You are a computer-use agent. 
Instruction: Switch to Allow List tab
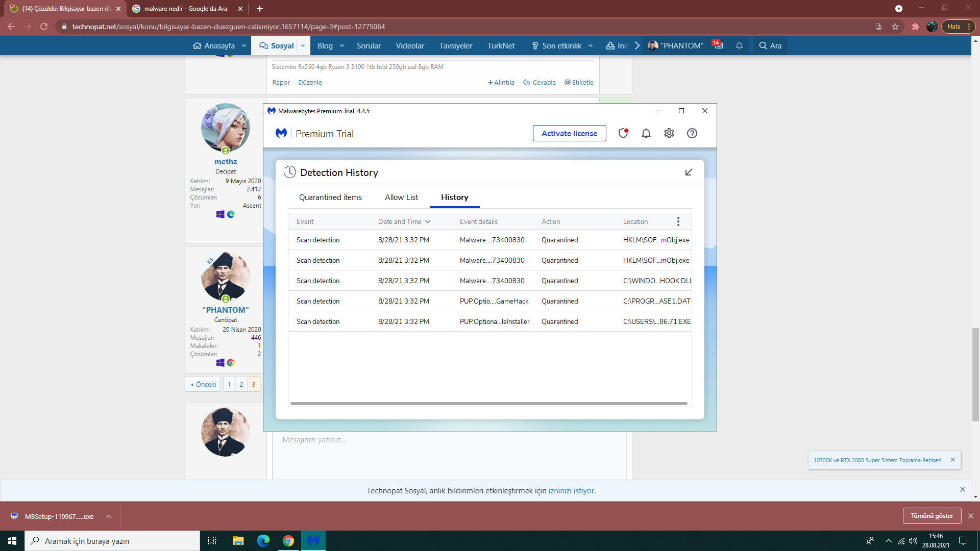click(401, 197)
